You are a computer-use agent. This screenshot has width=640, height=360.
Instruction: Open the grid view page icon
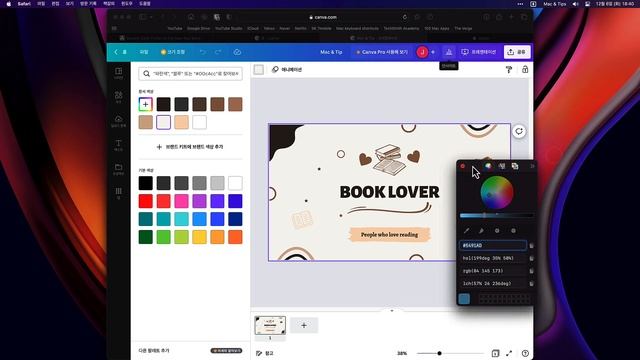click(x=495, y=353)
